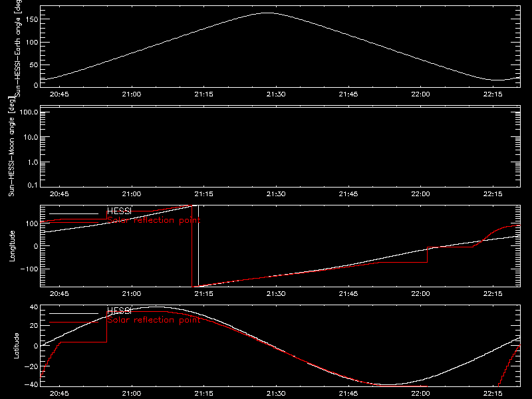Click 21:30 label under Earth angle plot
Screen dimensions: 532x399
[x=276, y=94]
